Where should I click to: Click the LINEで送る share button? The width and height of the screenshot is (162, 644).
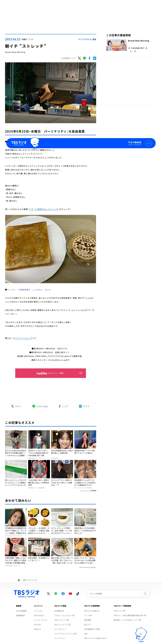click(x=40, y=406)
